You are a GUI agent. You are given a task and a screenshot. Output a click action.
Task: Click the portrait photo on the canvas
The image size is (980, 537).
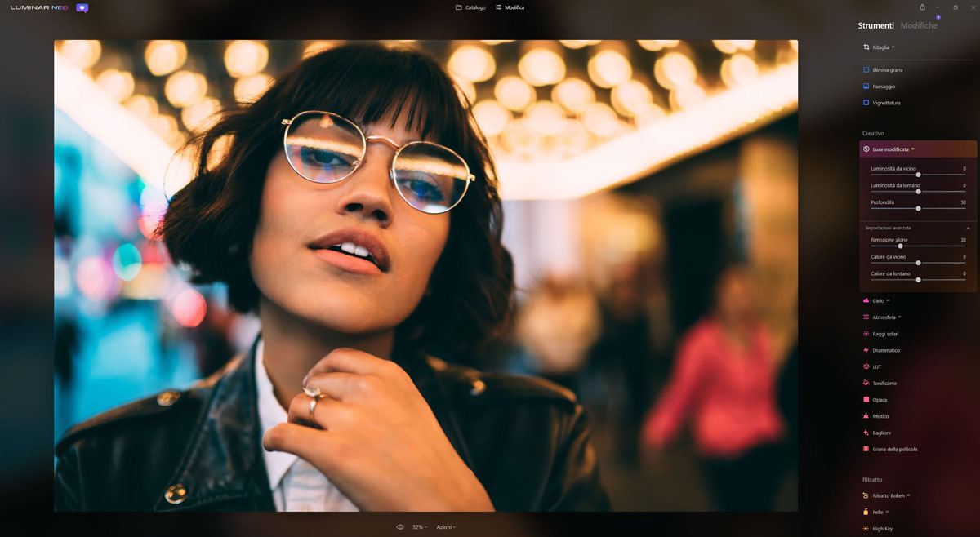425,276
